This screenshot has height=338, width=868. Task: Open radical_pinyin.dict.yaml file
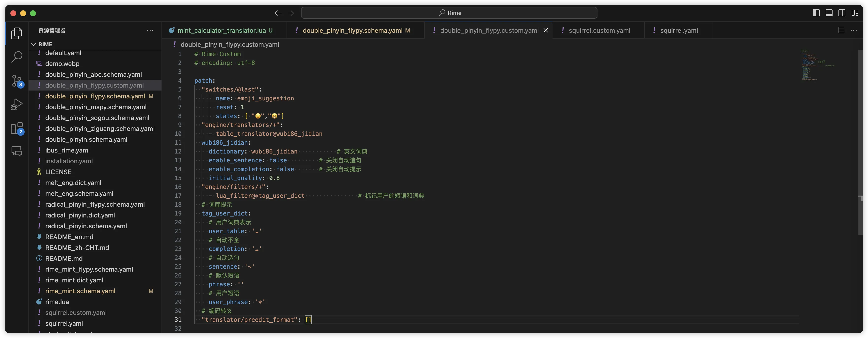(80, 215)
